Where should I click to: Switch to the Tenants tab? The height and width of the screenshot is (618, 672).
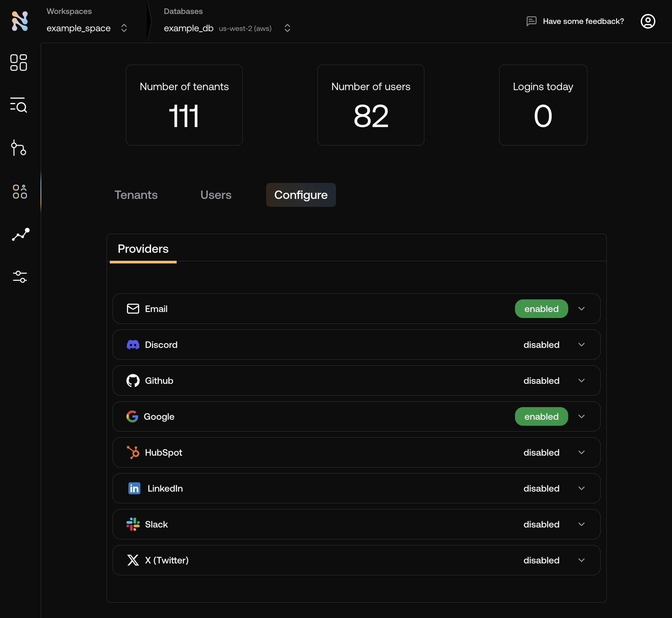[x=136, y=195]
